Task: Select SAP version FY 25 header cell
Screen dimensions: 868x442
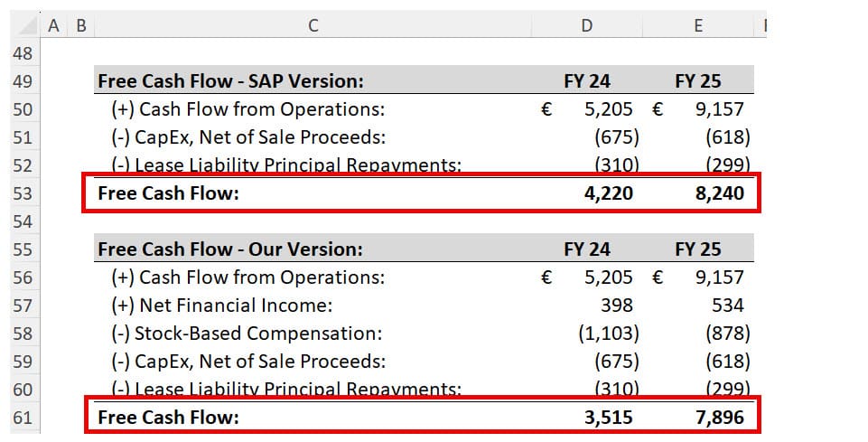Action: click(698, 81)
